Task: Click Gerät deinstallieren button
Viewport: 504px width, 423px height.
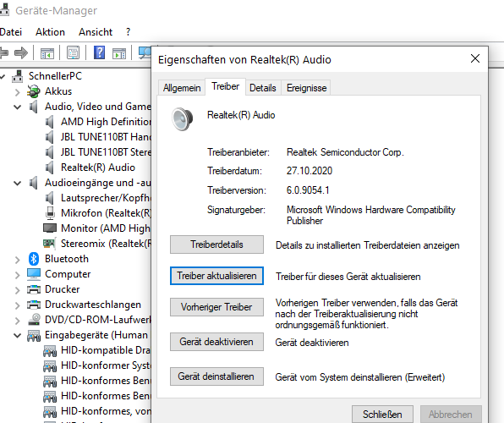Action: (x=216, y=376)
